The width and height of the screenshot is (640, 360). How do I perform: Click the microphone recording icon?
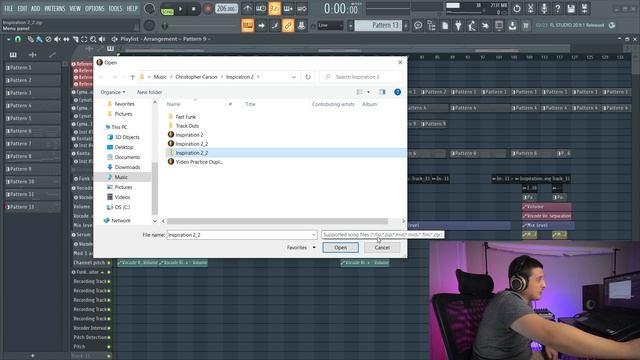[x=544, y=8]
